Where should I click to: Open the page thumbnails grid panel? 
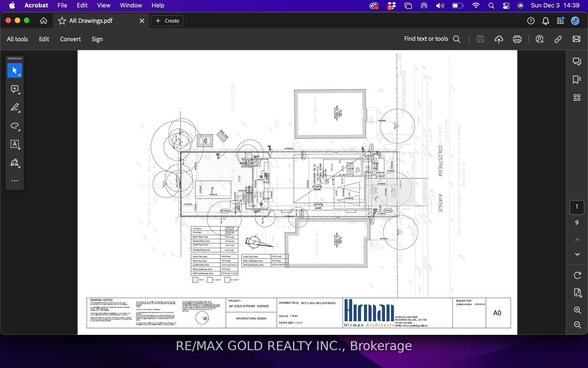tap(577, 98)
